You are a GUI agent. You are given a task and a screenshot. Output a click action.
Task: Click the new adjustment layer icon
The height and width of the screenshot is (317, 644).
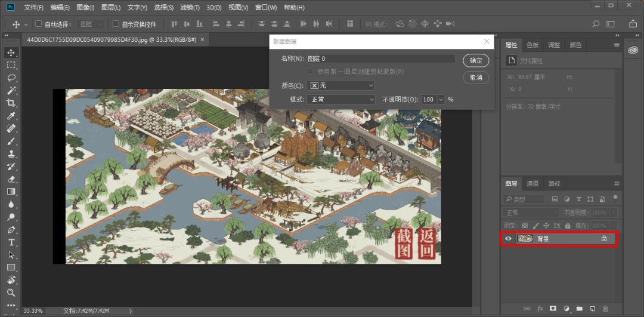[566, 308]
